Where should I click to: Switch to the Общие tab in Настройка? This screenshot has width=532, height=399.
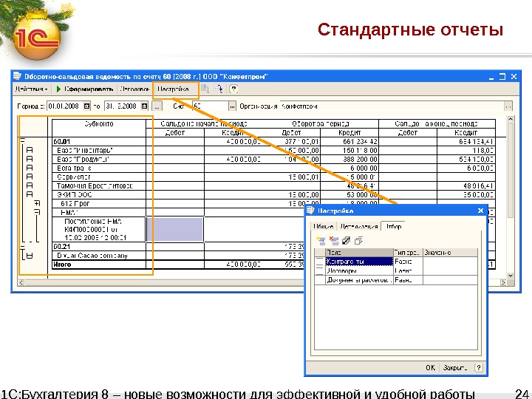(x=323, y=227)
